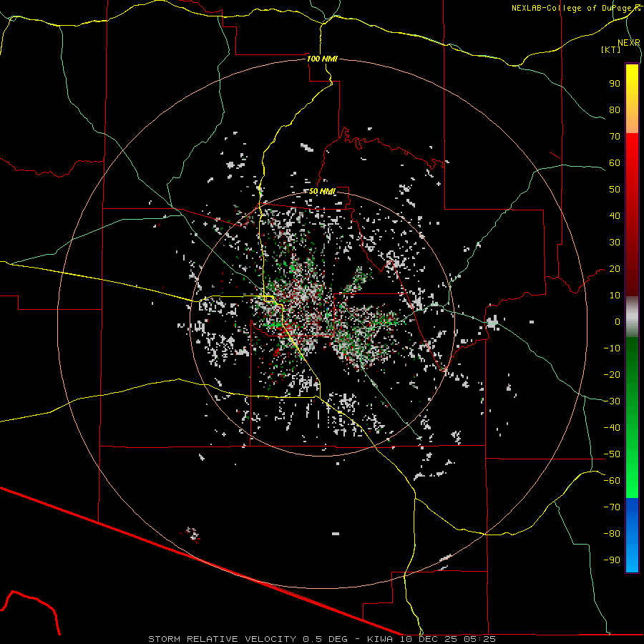Click the -80 value on the velocity scale
The image size is (644, 644).
click(612, 534)
